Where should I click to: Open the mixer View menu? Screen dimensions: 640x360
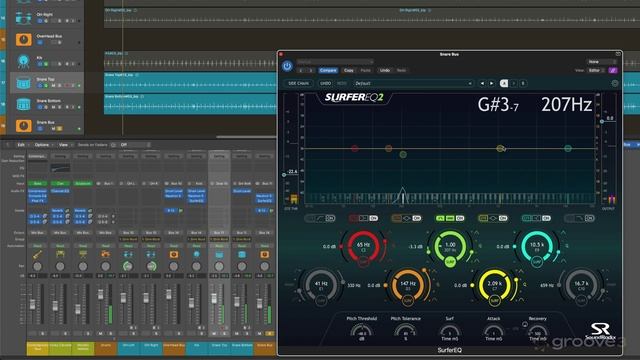pos(63,145)
